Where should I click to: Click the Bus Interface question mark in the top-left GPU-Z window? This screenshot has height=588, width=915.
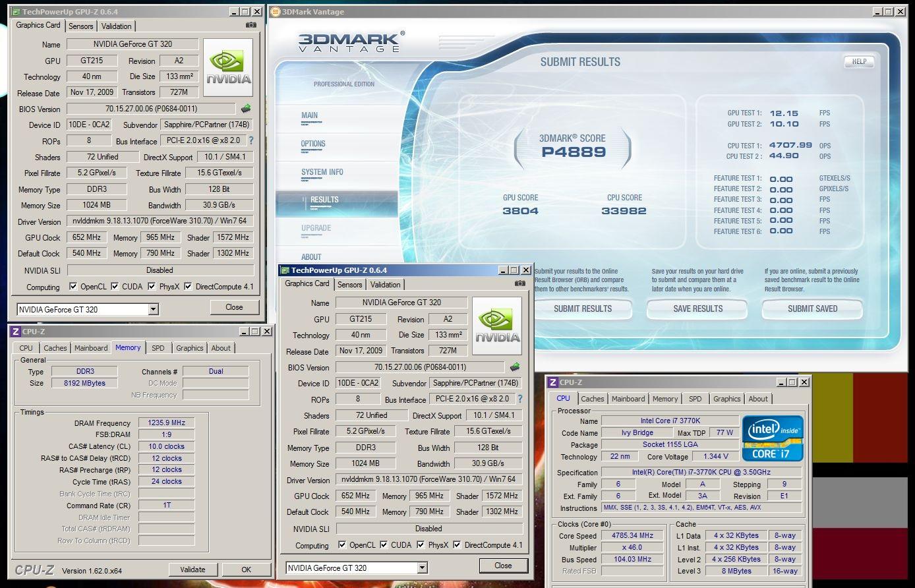click(x=251, y=140)
